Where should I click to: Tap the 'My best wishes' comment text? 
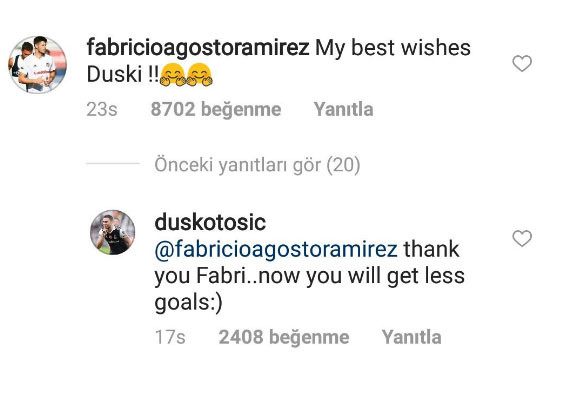393,48
